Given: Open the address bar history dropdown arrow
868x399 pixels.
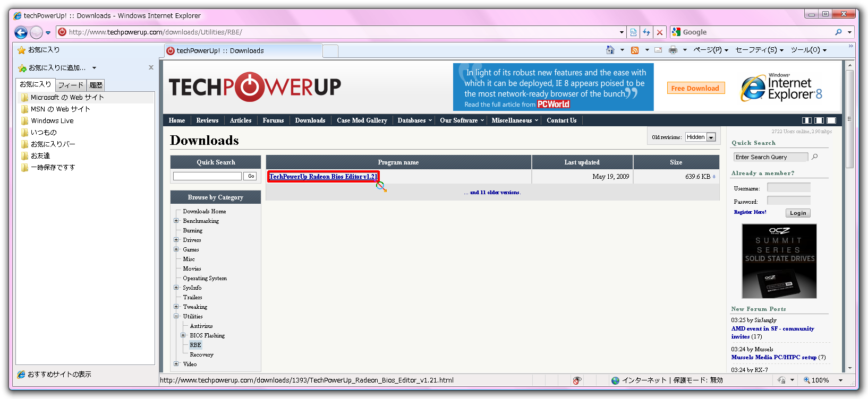Looking at the screenshot, I should click(x=622, y=32).
